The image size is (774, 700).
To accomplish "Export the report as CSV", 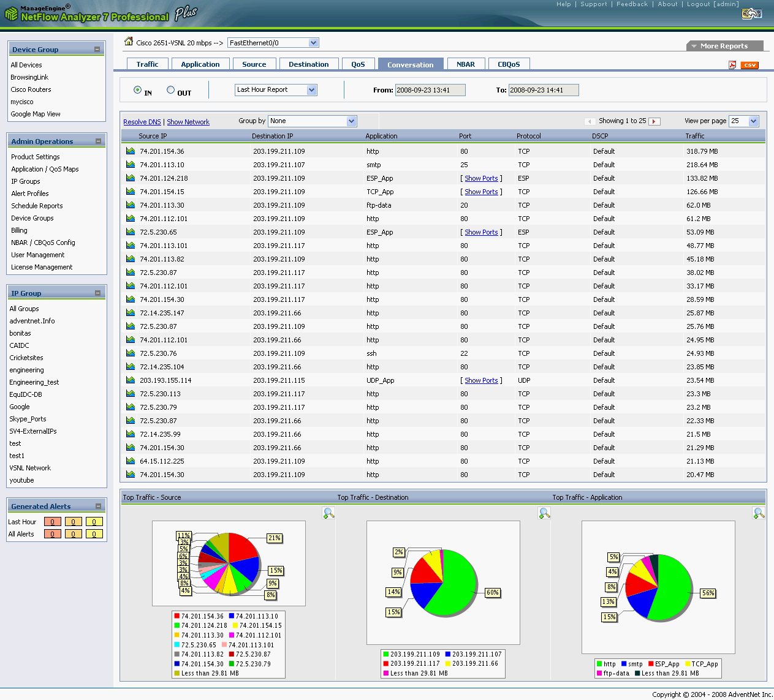I will (x=749, y=65).
